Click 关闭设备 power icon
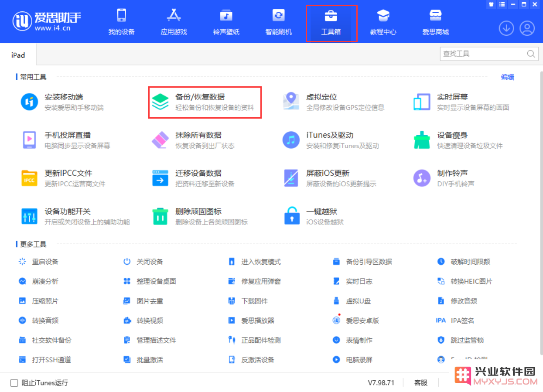 (x=127, y=262)
